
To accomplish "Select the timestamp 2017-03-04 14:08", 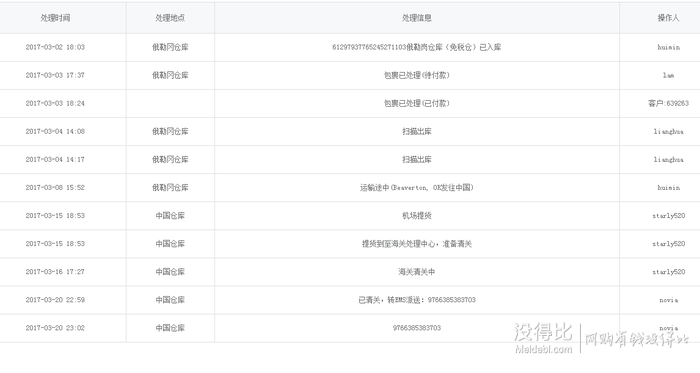I will [55, 132].
